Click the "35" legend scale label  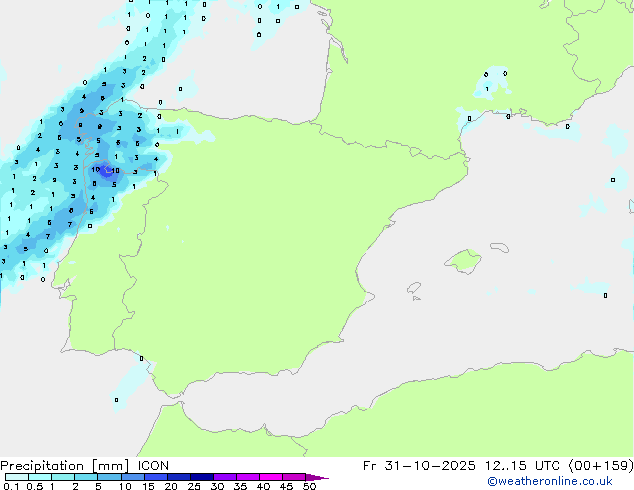coord(240,486)
